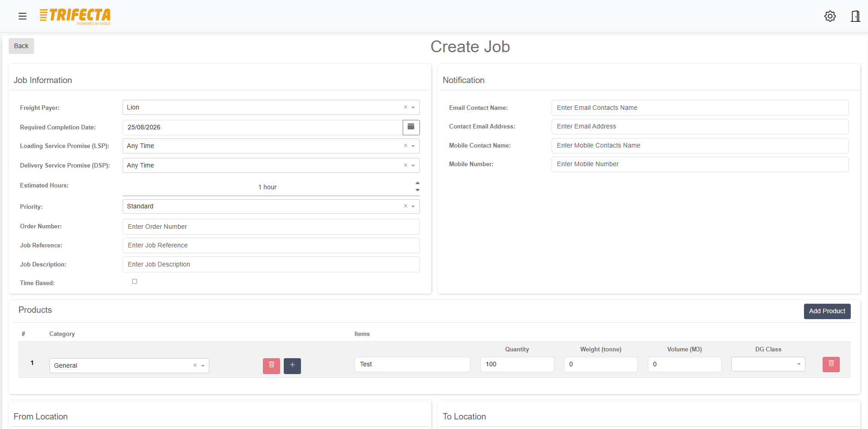The image size is (868, 429).
Task: Click the Notification heading
Action: point(464,80)
